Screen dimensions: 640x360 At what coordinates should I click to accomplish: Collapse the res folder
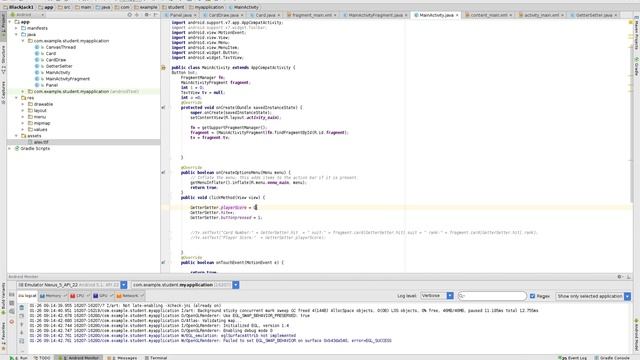click(16, 98)
